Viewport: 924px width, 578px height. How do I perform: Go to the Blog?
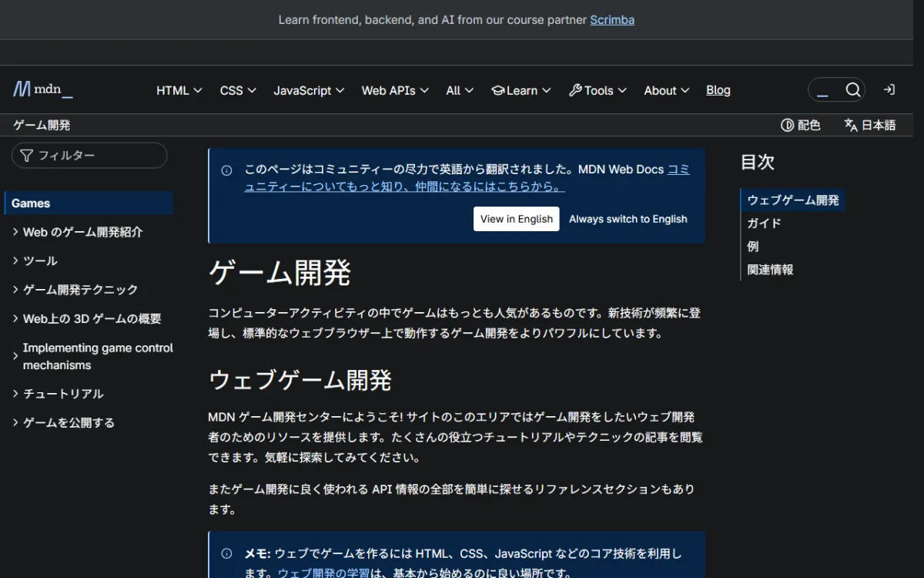[x=718, y=90]
